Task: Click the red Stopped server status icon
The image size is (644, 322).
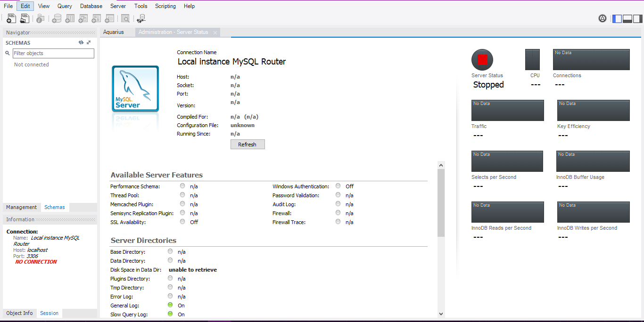Action: (482, 60)
